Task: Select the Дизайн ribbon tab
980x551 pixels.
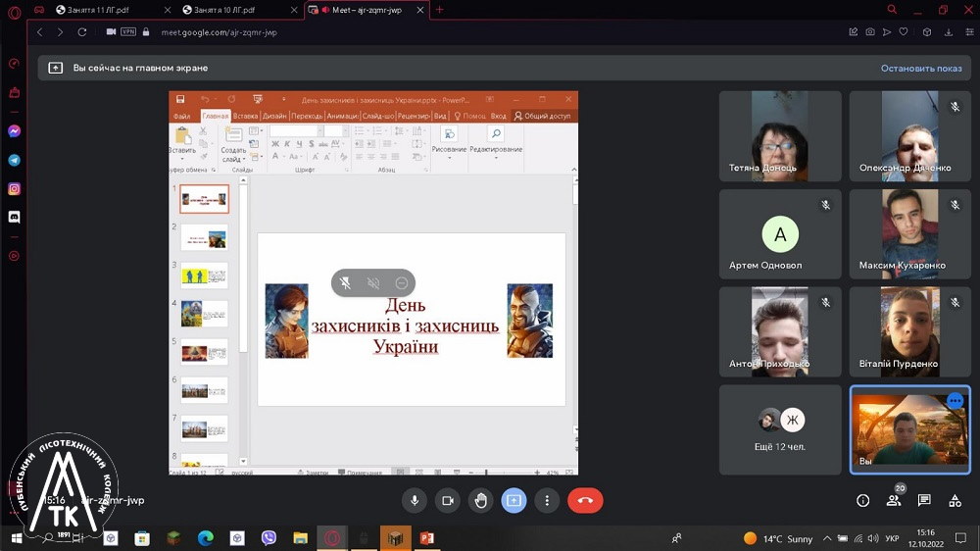Action: [x=274, y=117]
